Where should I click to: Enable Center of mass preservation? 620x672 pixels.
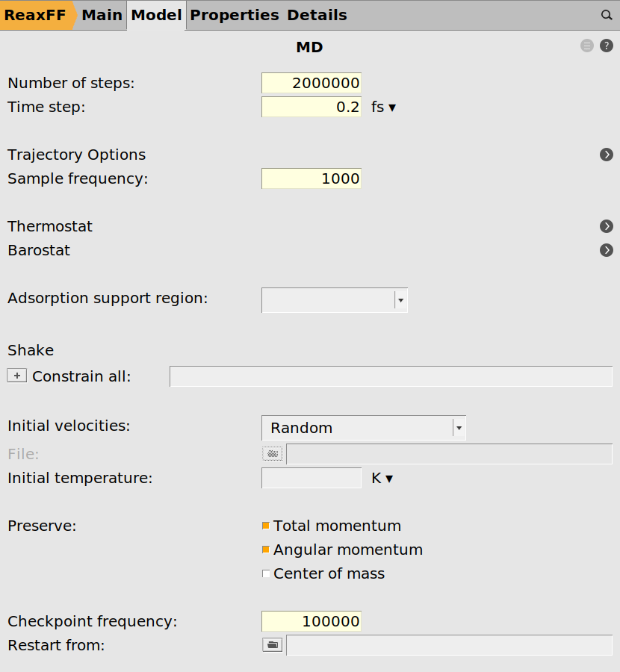266,574
